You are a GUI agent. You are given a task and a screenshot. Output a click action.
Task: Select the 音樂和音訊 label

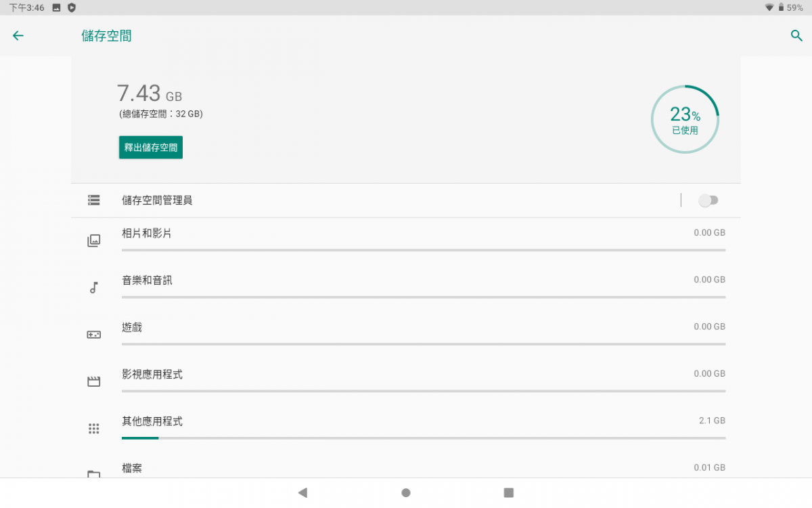(x=147, y=280)
